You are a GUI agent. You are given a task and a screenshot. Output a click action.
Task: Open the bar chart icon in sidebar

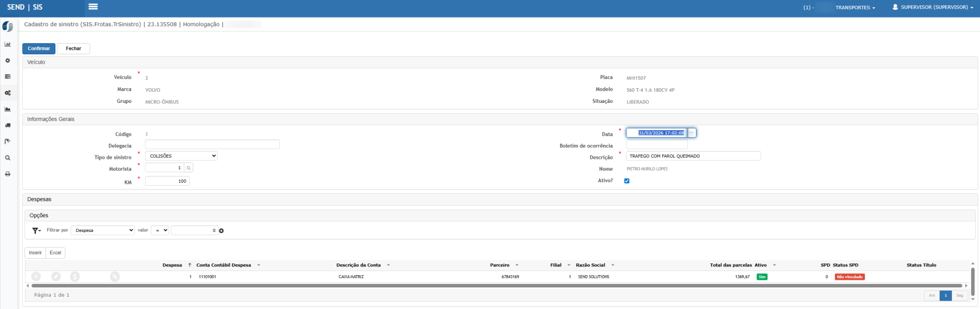(x=8, y=44)
